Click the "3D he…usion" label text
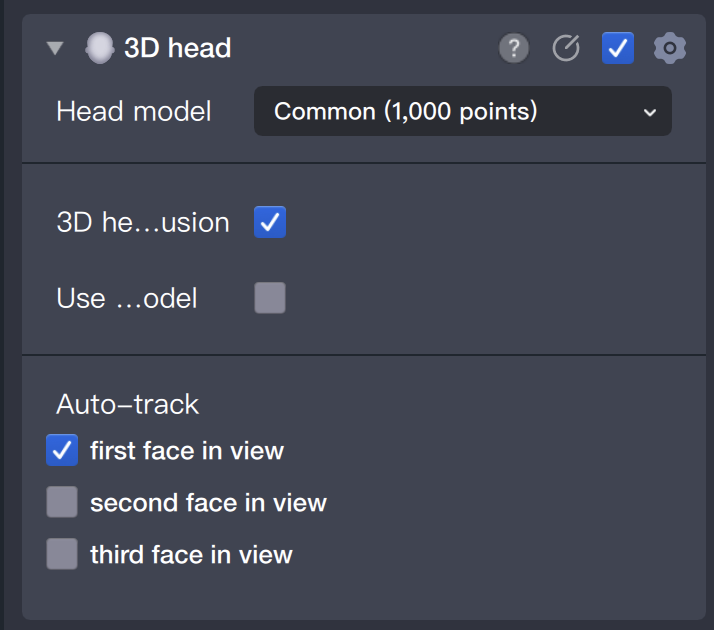Image resolution: width=714 pixels, height=630 pixels. tap(143, 222)
